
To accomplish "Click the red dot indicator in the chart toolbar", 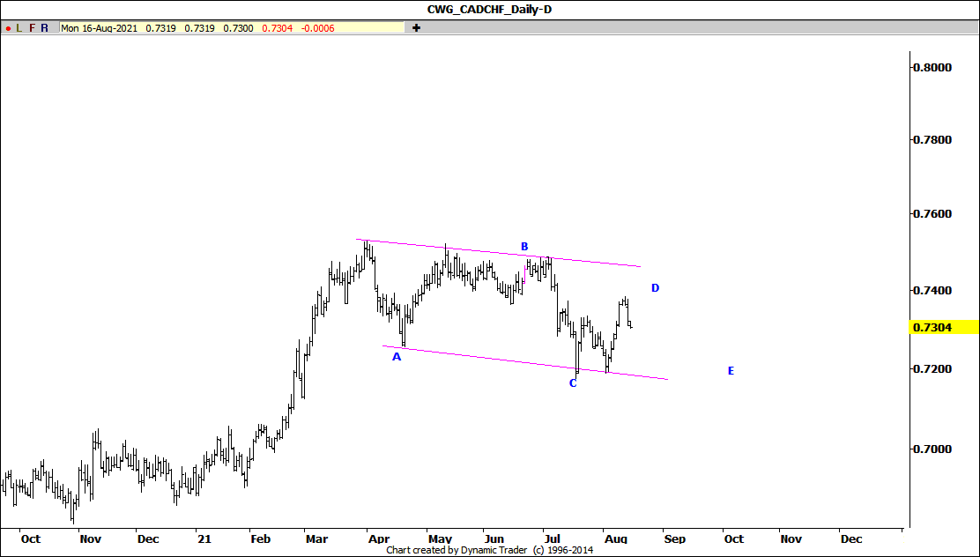I will tap(8, 28).
